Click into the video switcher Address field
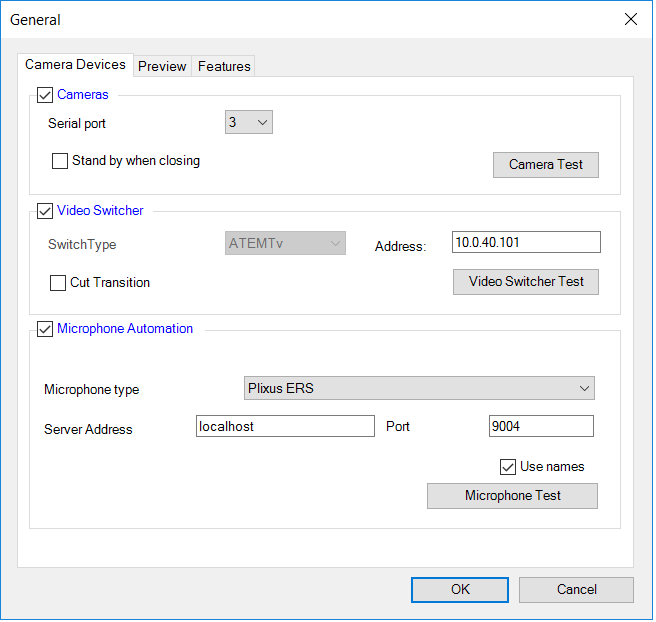The width and height of the screenshot is (656, 622). 526,242
